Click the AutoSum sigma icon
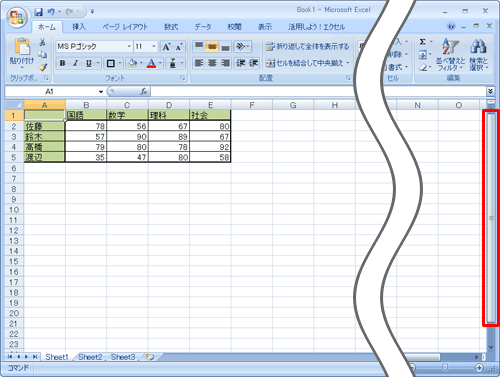Image resolution: width=500 pixels, height=377 pixels. (423, 42)
